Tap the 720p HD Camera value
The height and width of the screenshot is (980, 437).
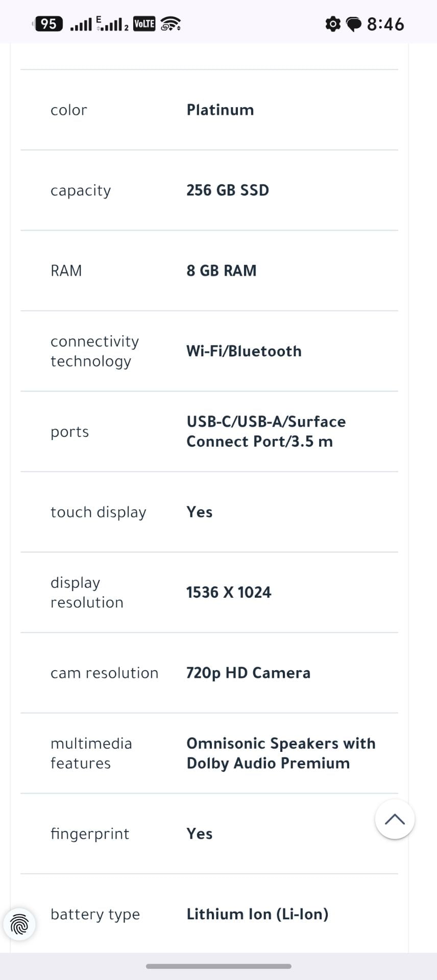pos(248,673)
